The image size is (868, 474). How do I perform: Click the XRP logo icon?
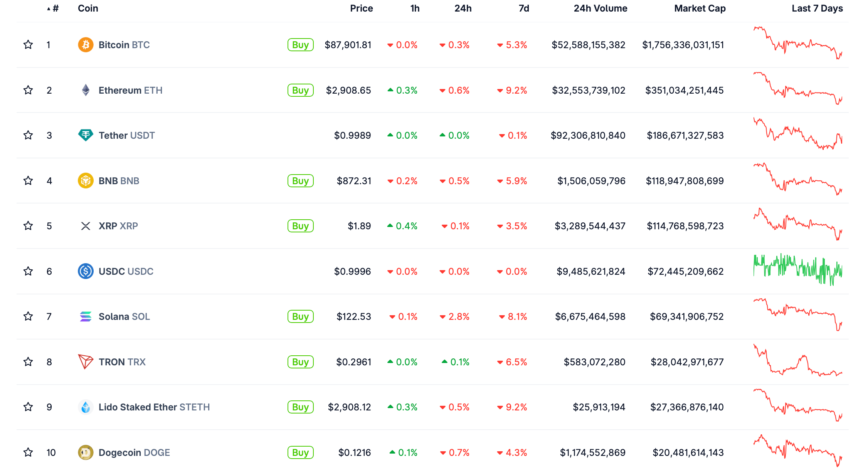pos(86,226)
